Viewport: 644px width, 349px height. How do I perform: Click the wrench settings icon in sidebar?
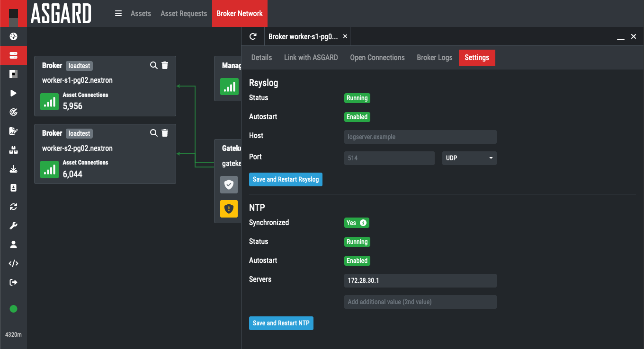[13, 226]
